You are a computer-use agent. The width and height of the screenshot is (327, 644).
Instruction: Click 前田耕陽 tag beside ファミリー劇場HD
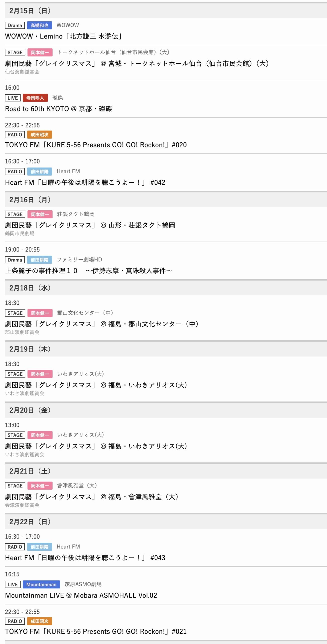point(39,260)
